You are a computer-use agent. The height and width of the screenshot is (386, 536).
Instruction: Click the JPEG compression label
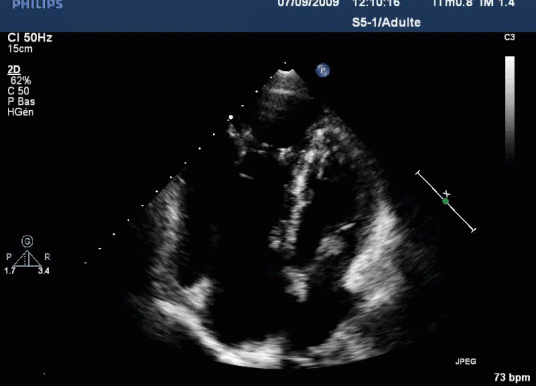pyautogui.click(x=466, y=361)
